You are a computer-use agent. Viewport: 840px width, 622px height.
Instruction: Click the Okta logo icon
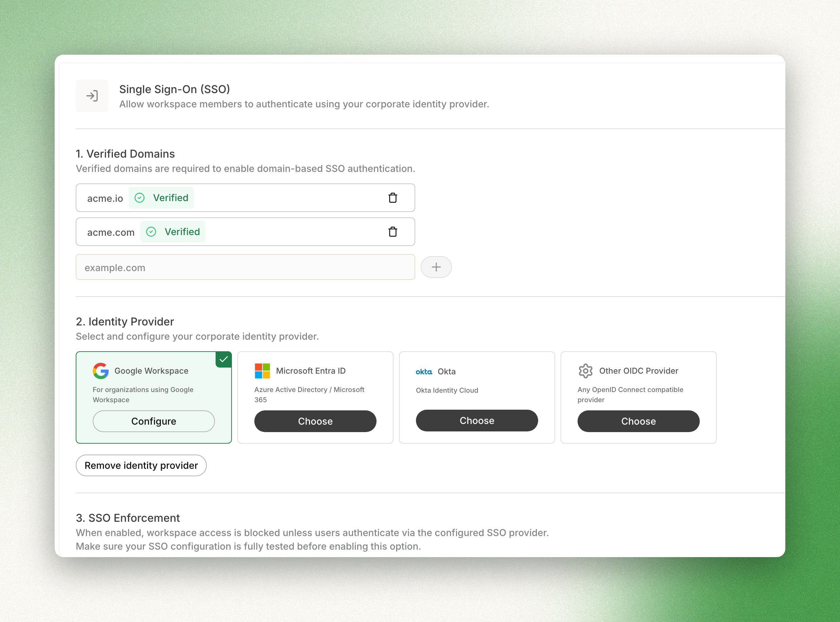[x=424, y=372]
